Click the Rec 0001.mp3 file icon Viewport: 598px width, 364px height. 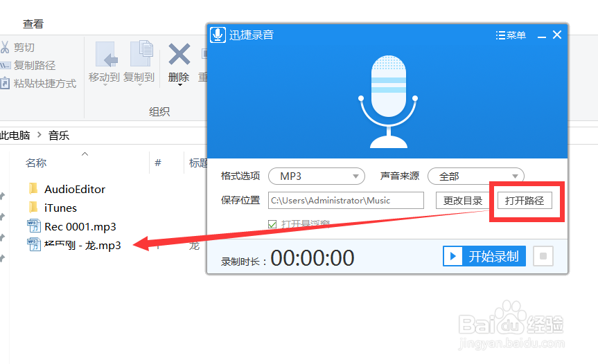[x=33, y=226]
